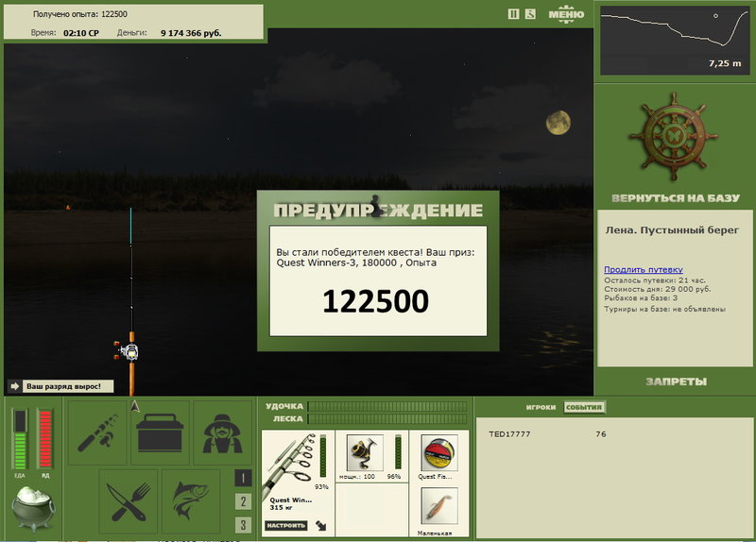Click the ship wheel base icon
756x542 pixels.
click(x=674, y=137)
